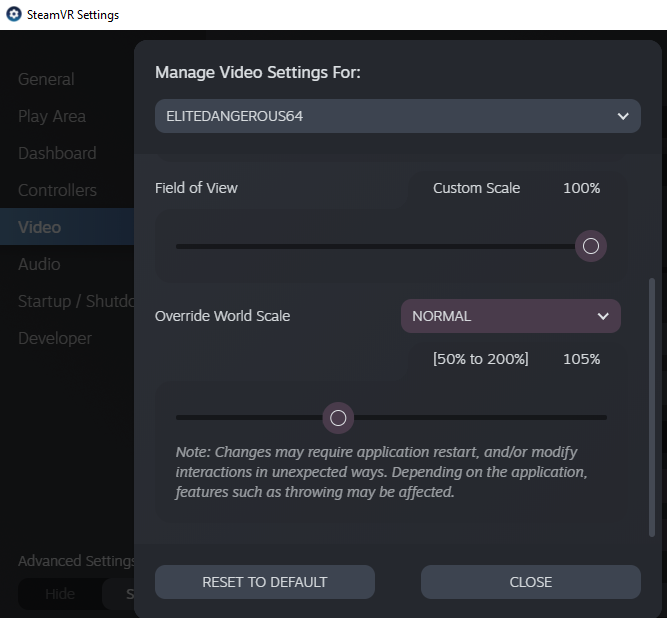
Task: Click the Field of View slider handle
Action: pos(590,246)
